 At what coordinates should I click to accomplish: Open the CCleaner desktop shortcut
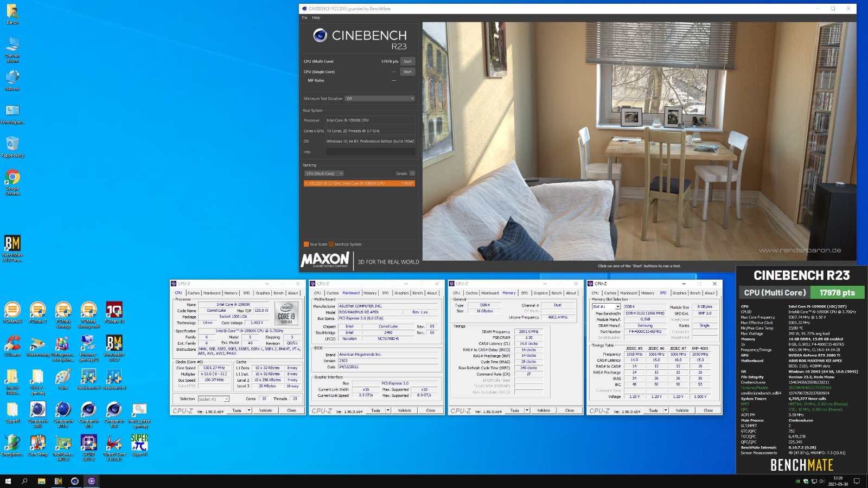[x=12, y=346]
